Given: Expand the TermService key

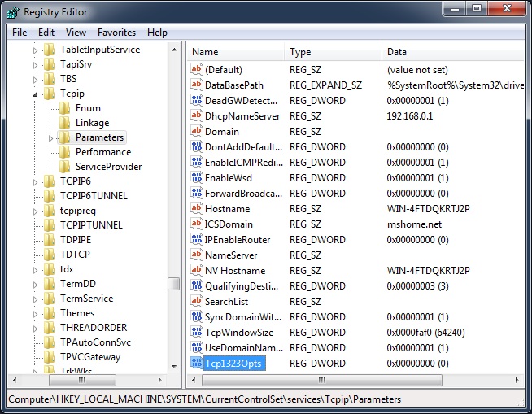Looking at the screenshot, I should (x=35, y=299).
